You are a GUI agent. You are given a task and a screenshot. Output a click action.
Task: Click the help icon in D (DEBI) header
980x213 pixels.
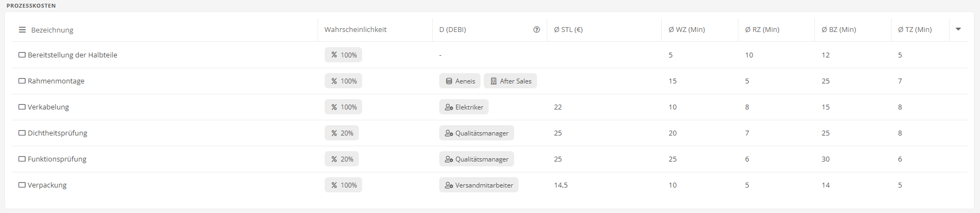536,30
